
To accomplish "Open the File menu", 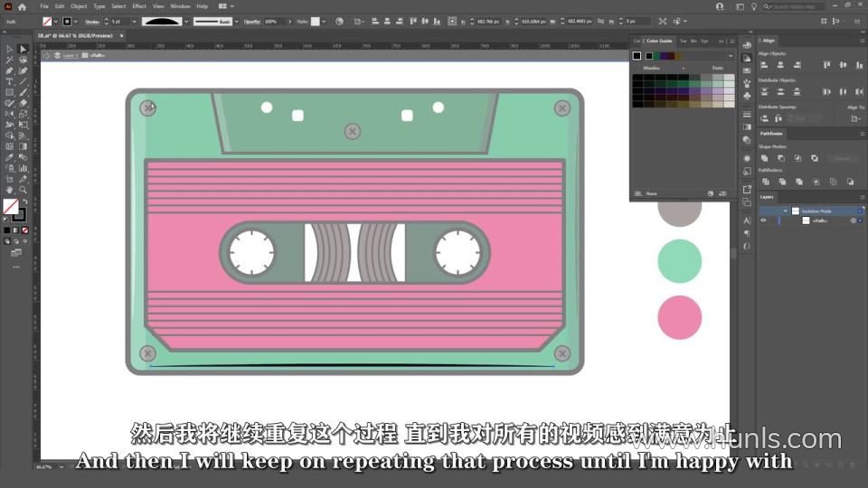I will coord(44,6).
